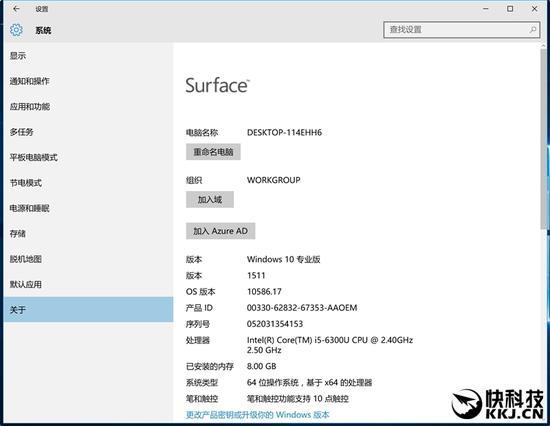Open 脱机地图 settings
Viewport: 550px width, 426px height.
(x=88, y=259)
